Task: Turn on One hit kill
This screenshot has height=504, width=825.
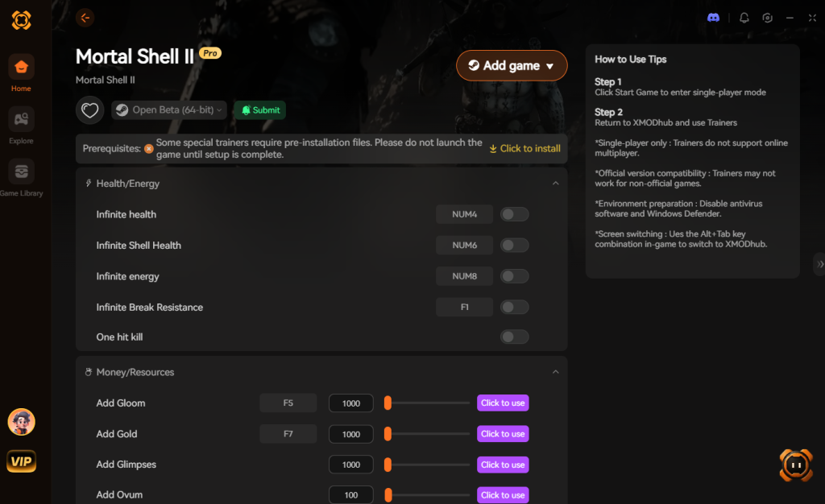Action: point(514,337)
